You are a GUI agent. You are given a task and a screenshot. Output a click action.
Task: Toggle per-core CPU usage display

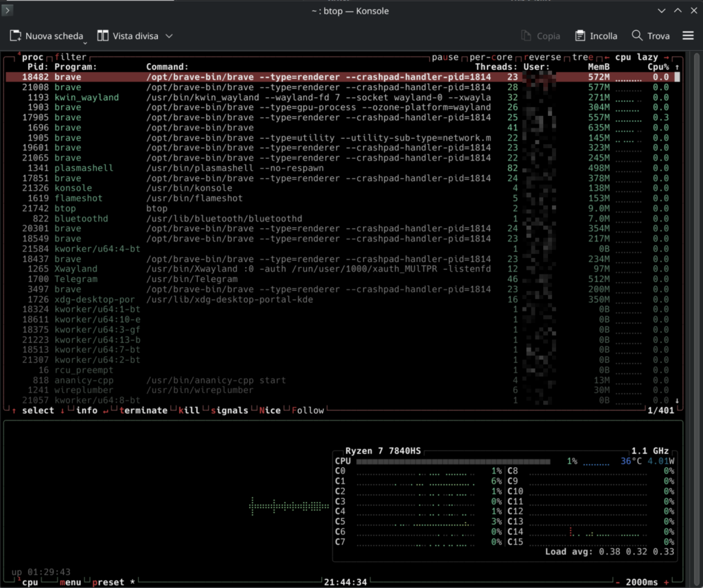pos(491,57)
